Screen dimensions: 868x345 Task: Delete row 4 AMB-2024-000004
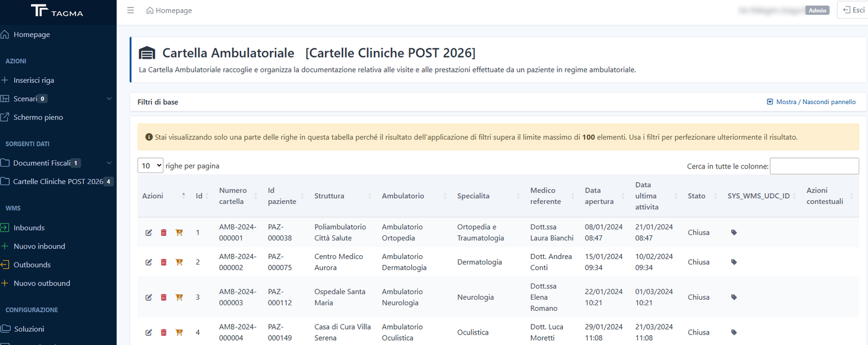[x=164, y=333]
